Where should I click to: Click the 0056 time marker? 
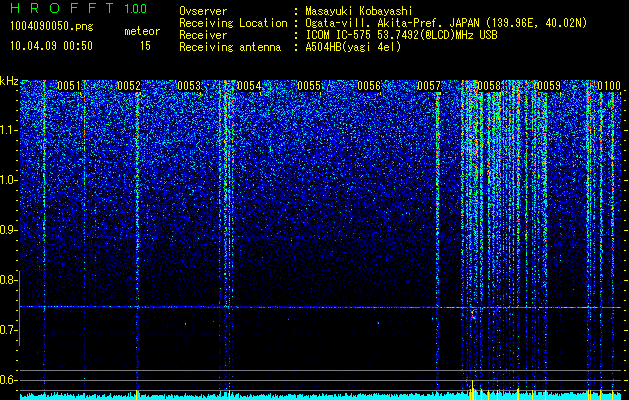[x=369, y=86]
